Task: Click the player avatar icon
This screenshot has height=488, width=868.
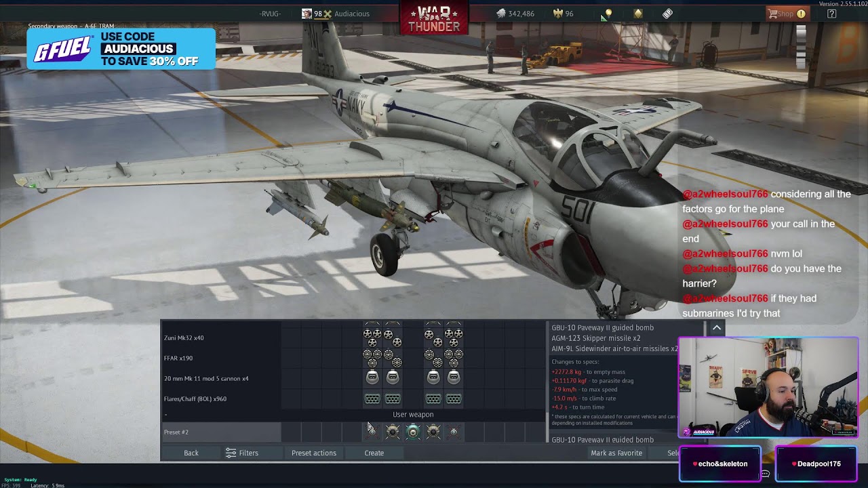Action: [307, 14]
